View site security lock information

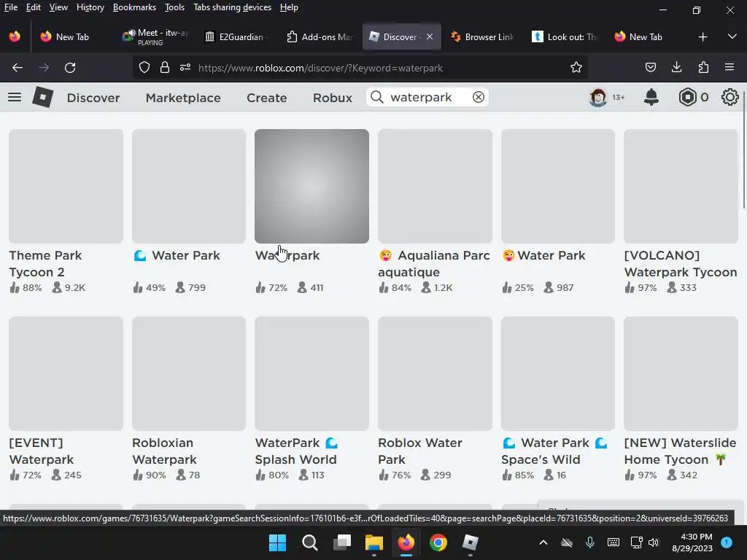165,68
